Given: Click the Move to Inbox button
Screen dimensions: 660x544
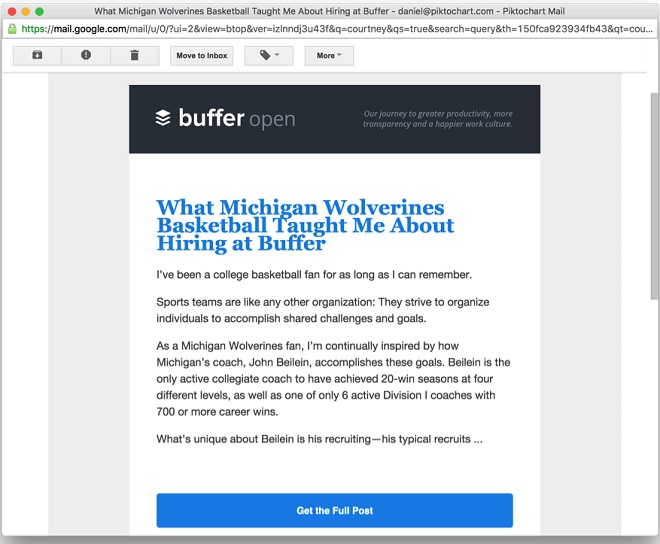Looking at the screenshot, I should coord(202,56).
